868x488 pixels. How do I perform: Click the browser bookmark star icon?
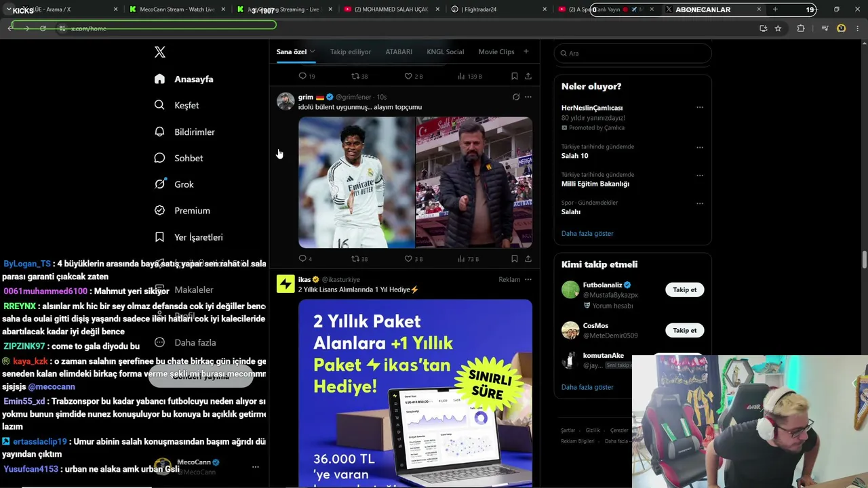click(x=778, y=28)
